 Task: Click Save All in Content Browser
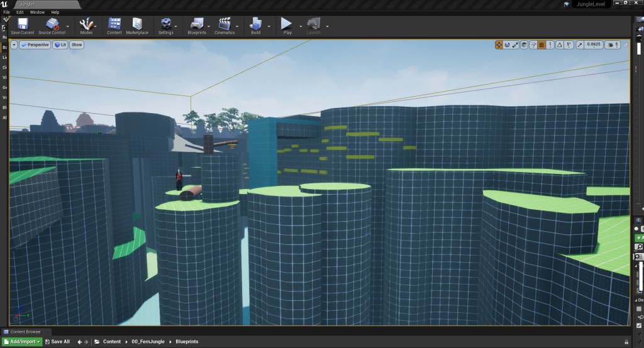57,342
